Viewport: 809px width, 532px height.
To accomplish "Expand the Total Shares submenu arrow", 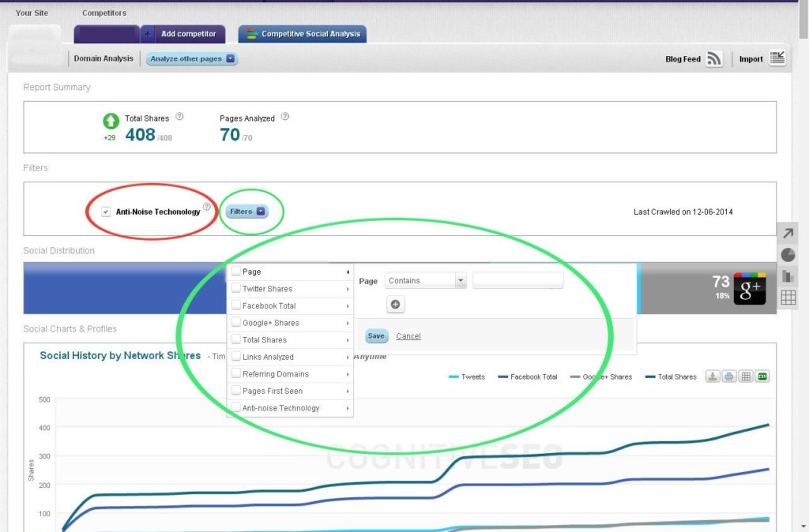I will coord(348,340).
